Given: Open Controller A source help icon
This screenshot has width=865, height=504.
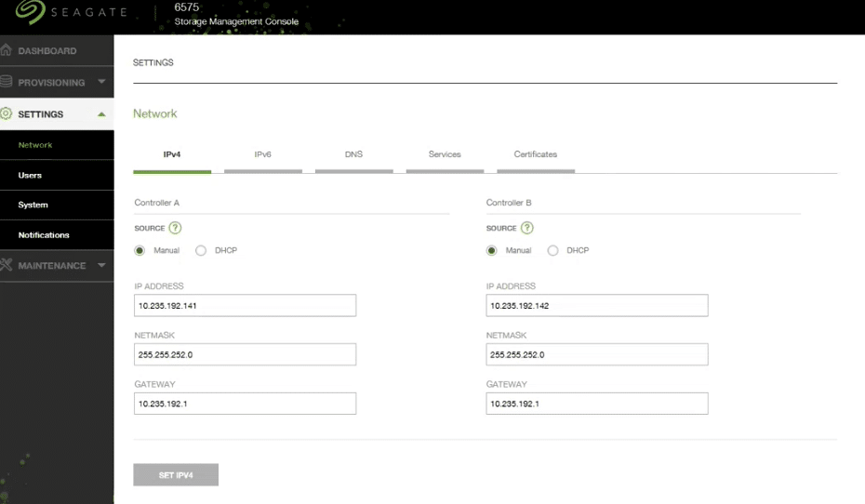Looking at the screenshot, I should click(x=175, y=228).
